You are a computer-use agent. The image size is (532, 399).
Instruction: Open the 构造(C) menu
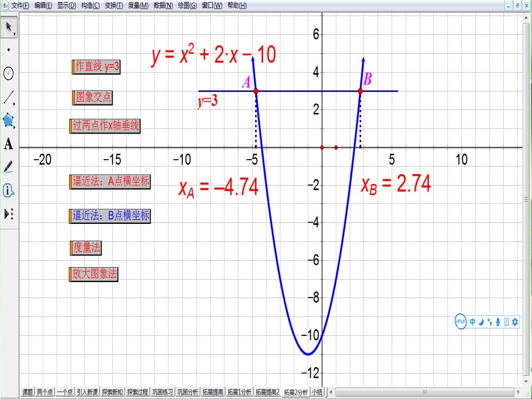90,6
